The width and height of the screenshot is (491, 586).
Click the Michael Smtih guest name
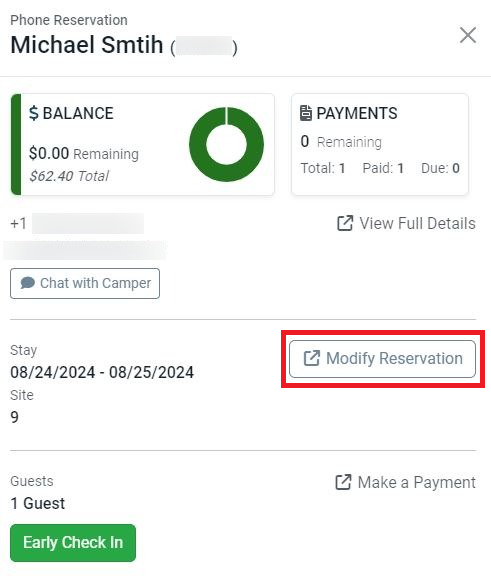point(87,45)
